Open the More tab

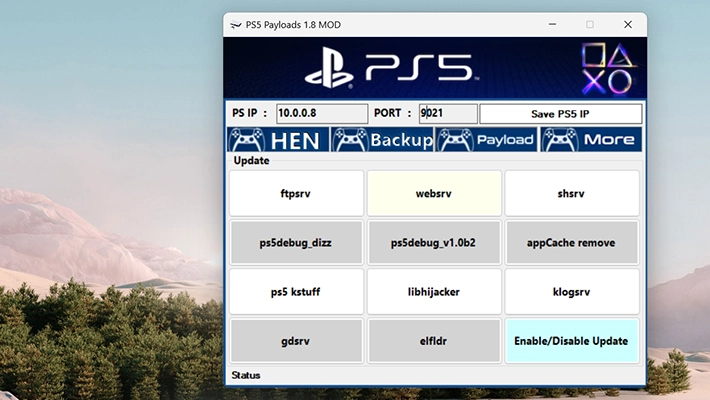591,140
